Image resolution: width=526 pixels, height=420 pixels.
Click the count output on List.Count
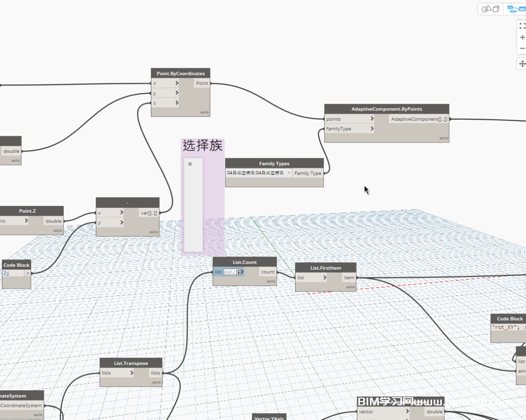tap(268, 272)
